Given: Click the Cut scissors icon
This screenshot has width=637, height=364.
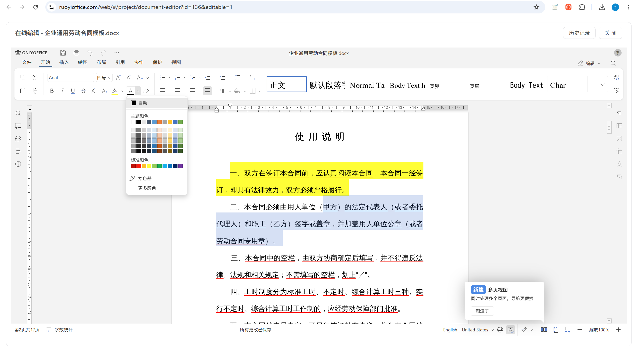Looking at the screenshot, I should pyautogui.click(x=35, y=77).
